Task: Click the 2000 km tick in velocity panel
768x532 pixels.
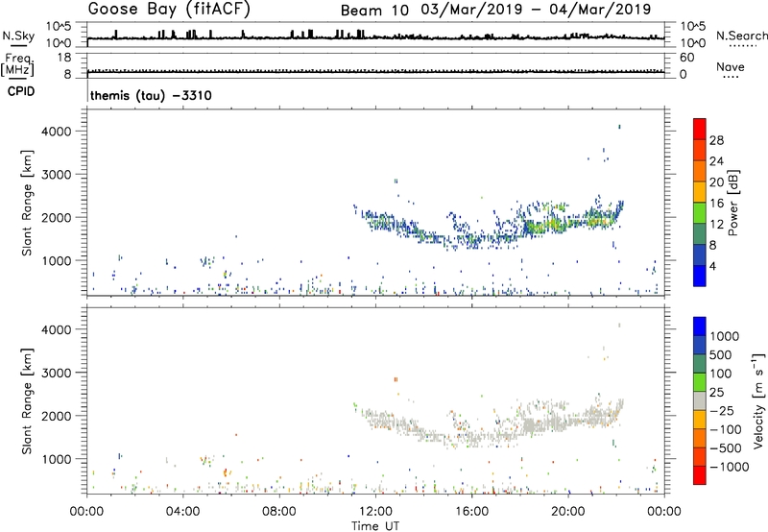Action: [x=57, y=416]
